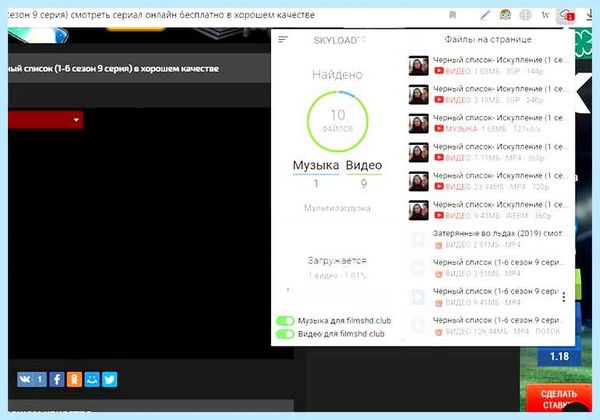Switch to the Видео tab
Screen dimensions: 600x420
pos(364,165)
